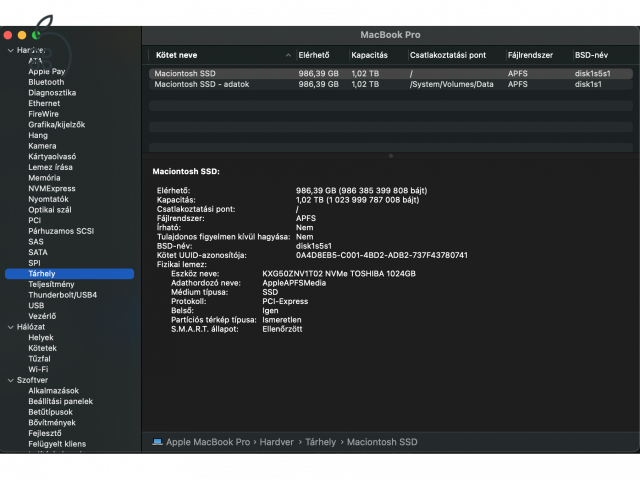Screen dimensions: 640x480
Task: Select Wi-Fi under Hálózat
Action: [x=38, y=369]
